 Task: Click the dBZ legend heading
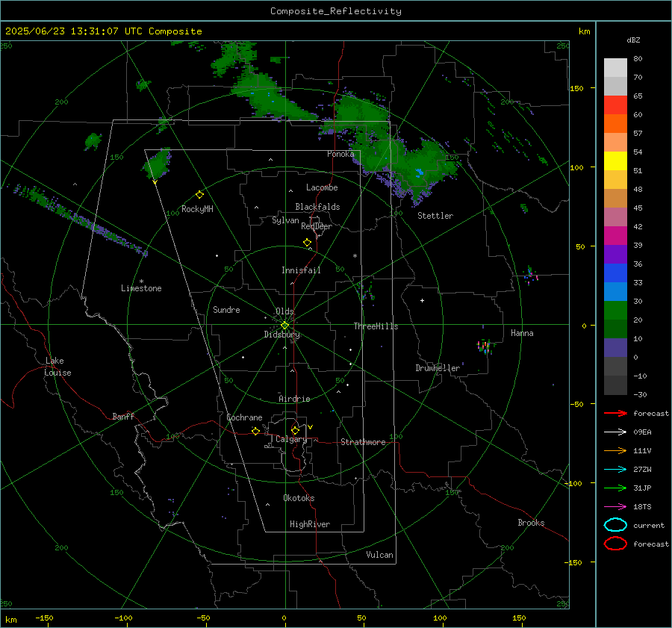(633, 40)
